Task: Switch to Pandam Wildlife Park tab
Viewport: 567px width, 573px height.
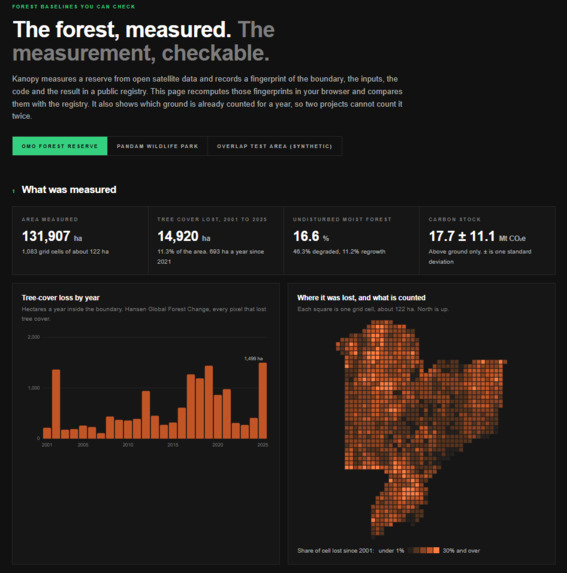Action: pos(157,146)
